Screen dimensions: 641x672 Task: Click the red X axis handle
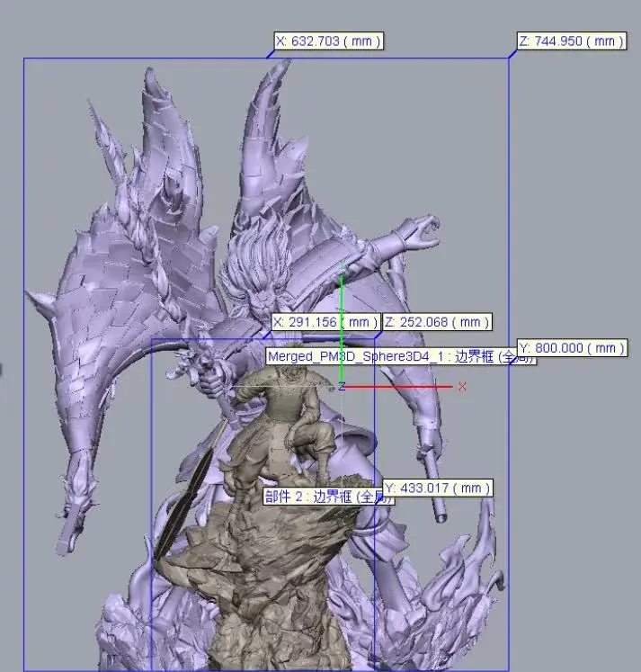(462, 387)
